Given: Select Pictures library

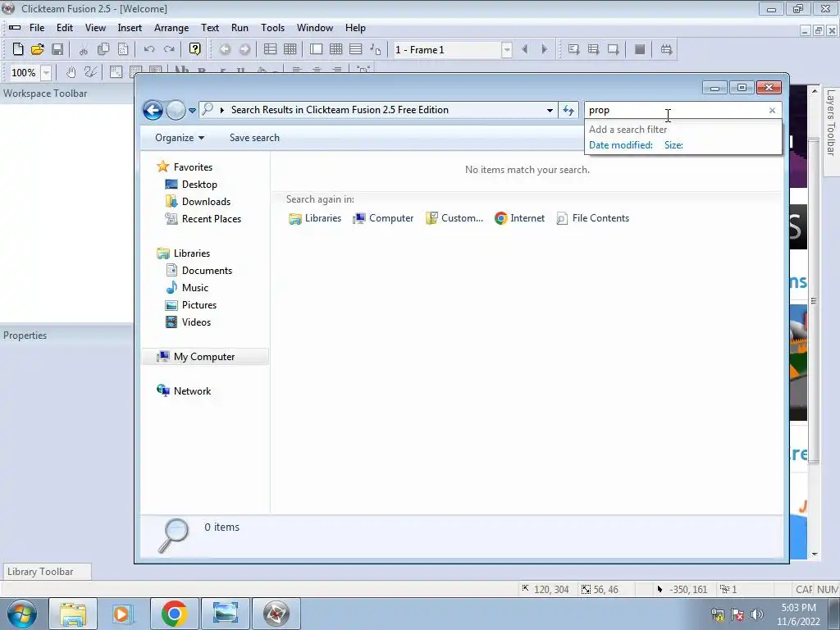Looking at the screenshot, I should coord(191,305).
